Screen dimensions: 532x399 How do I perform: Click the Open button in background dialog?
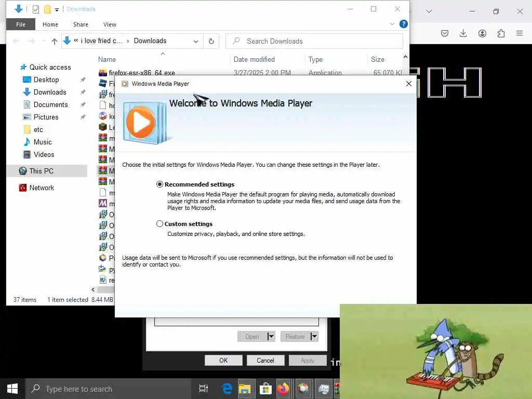click(252, 337)
